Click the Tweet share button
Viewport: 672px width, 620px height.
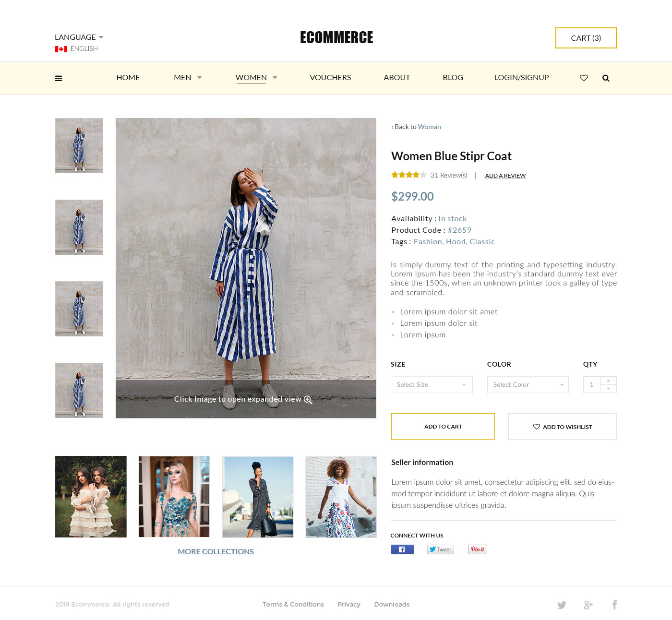[441, 549]
